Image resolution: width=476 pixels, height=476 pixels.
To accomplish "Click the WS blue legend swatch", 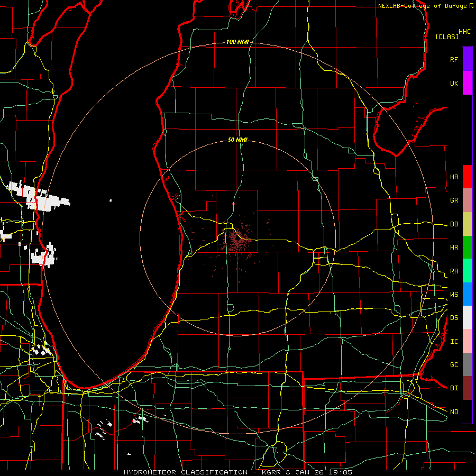I will click(467, 294).
